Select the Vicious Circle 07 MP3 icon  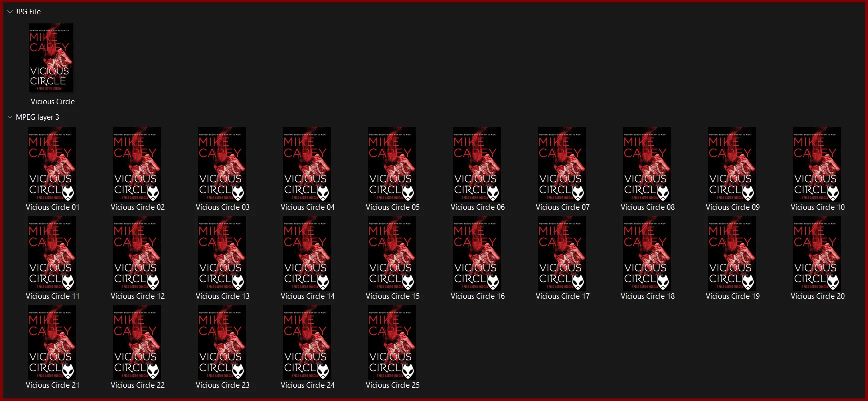562,164
